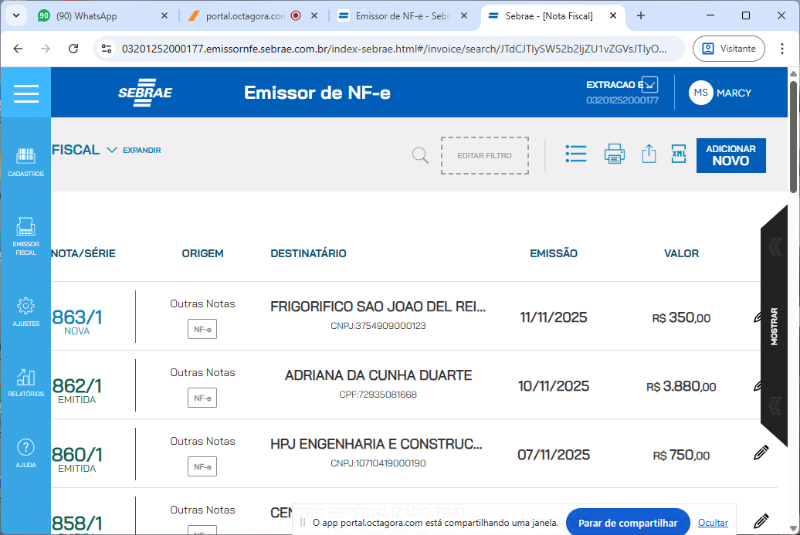Open the company selector dropdown arrow
This screenshot has width=800, height=535.
point(650,85)
